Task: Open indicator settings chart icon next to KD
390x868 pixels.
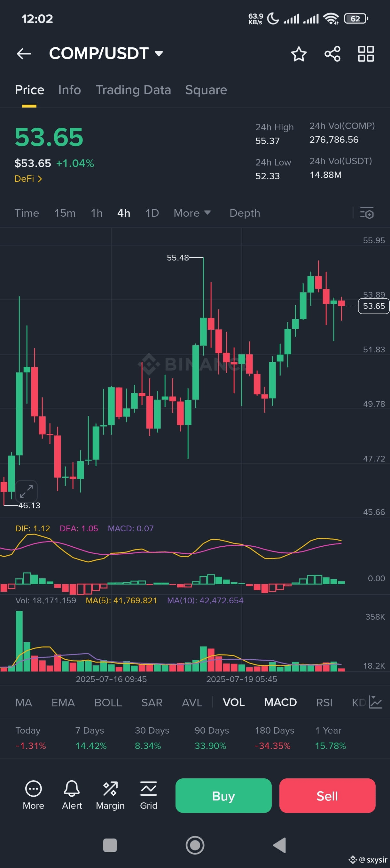Action: pos(375,702)
